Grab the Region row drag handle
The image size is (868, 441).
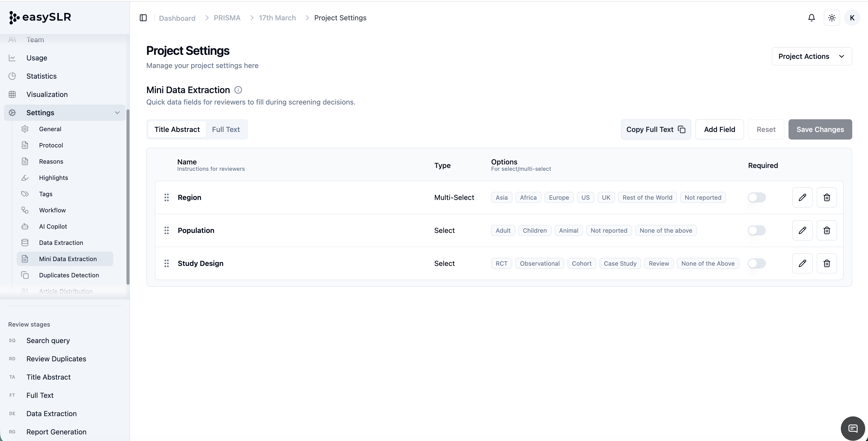point(166,197)
